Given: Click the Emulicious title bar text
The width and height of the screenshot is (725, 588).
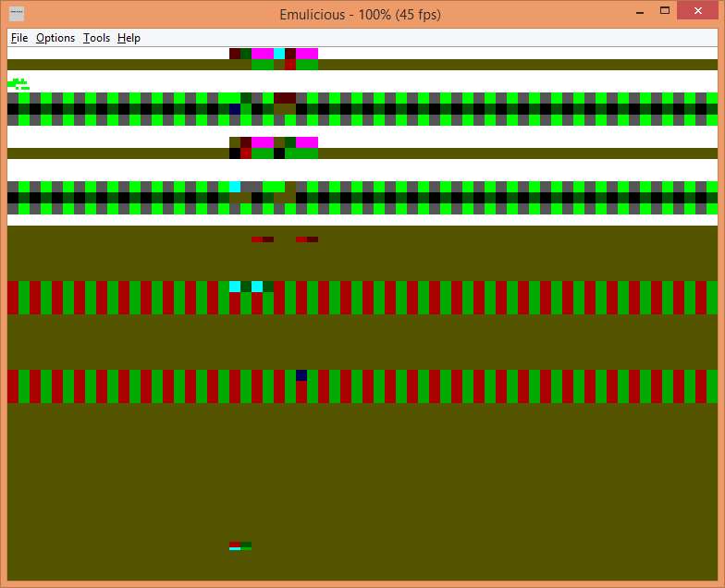Looking at the screenshot, I should [361, 15].
